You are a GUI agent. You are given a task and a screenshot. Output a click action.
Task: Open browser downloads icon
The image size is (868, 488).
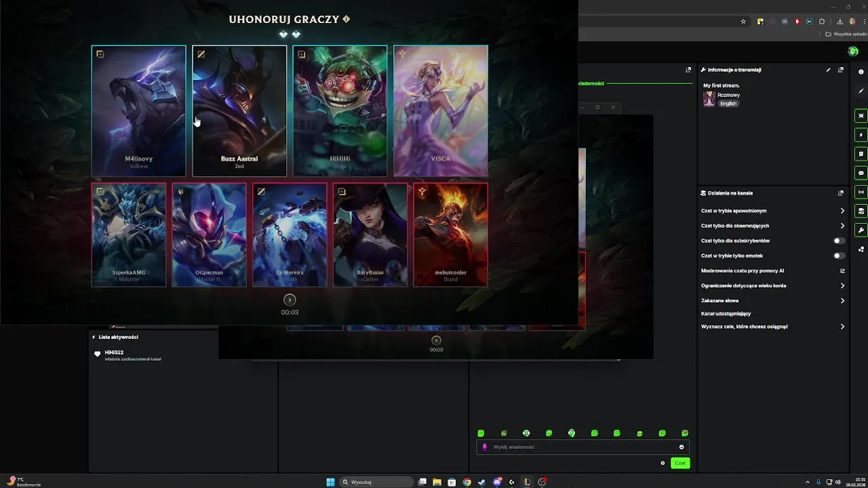coord(840,21)
